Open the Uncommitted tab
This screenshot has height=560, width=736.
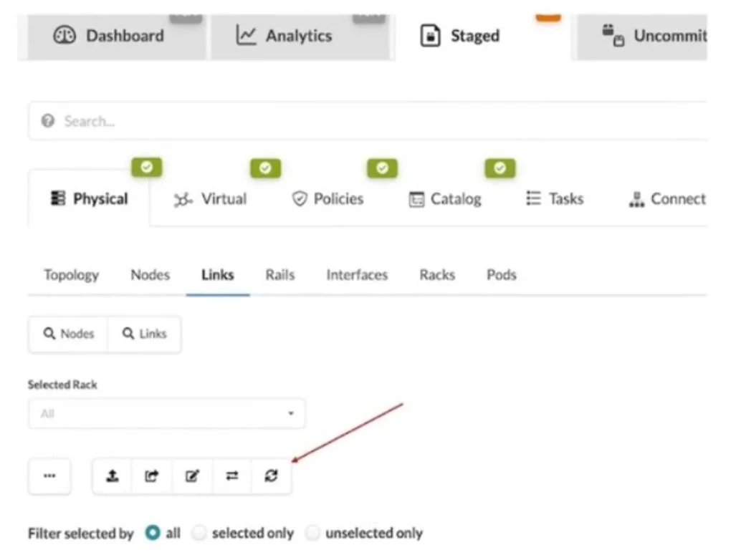tap(642, 36)
